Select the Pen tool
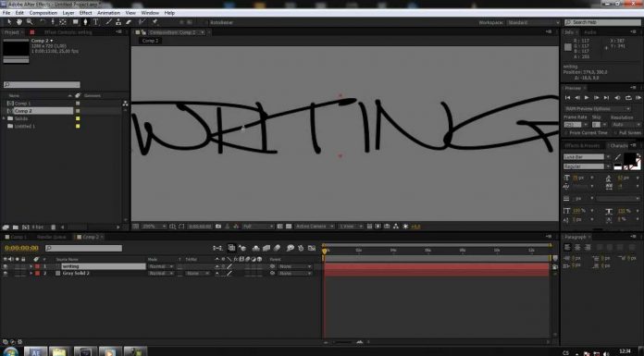Image resolution: width=644 pixels, height=356 pixels. (x=85, y=22)
